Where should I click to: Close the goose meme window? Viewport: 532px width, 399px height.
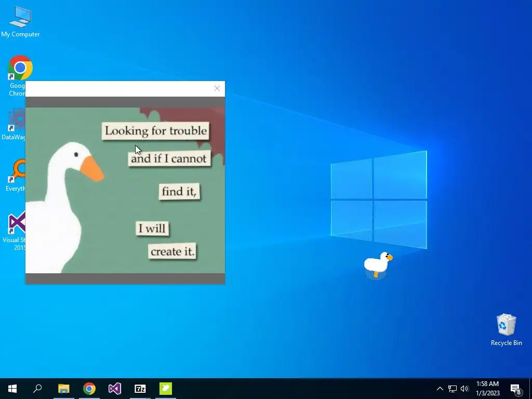217,88
